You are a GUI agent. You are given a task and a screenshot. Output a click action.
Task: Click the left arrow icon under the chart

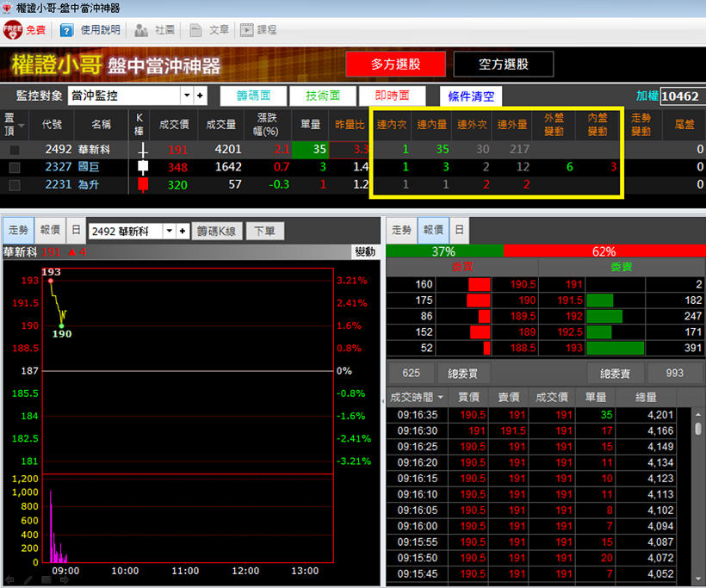coord(9,580)
